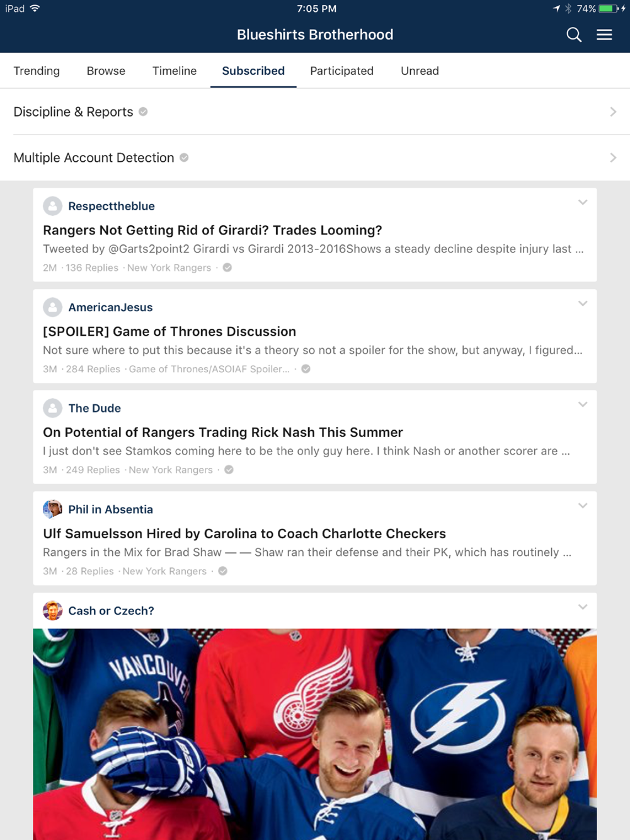Open the hockey players jersey image
The image size is (630, 840).
pyautogui.click(x=315, y=734)
